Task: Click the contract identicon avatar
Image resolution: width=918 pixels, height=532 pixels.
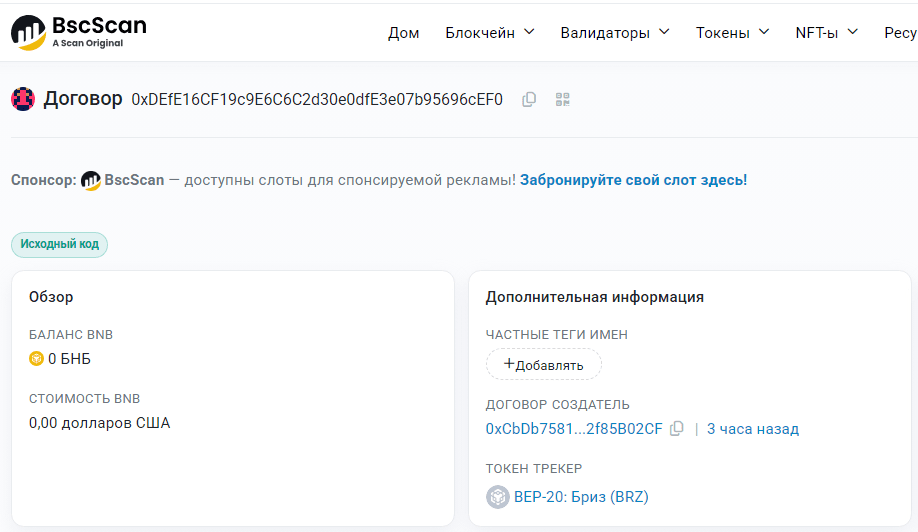Action: coord(23,99)
